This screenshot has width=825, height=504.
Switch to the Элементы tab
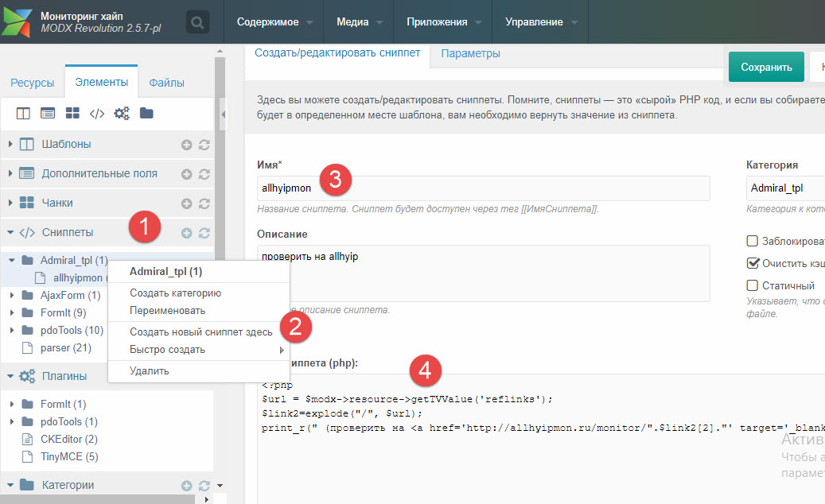102,82
